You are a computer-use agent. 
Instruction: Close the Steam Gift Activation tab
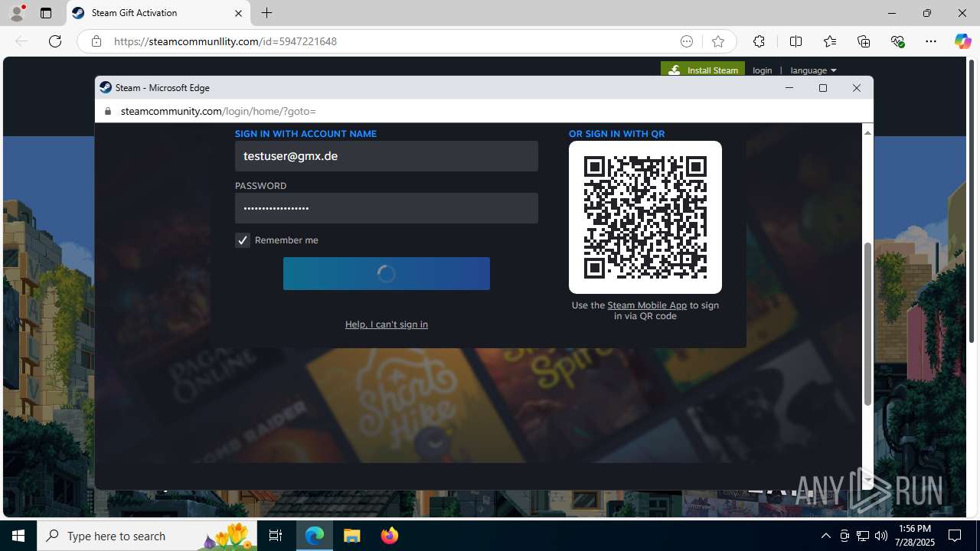238,13
